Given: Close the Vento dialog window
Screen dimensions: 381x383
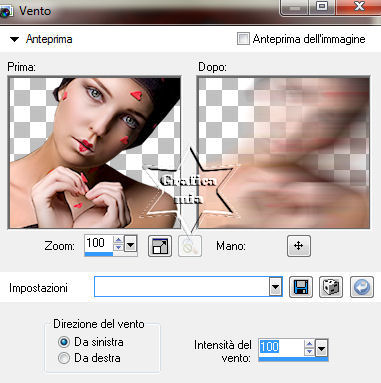Looking at the screenshot, I should pos(359,7).
